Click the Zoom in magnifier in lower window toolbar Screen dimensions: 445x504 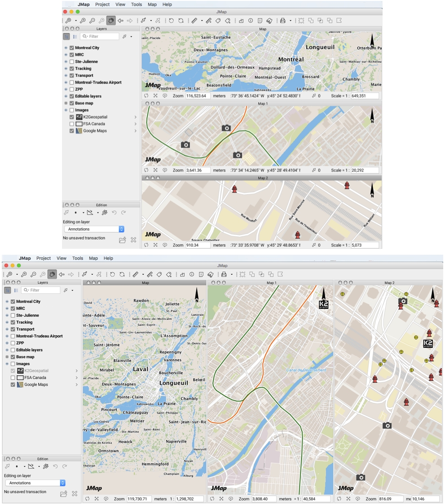click(24, 274)
